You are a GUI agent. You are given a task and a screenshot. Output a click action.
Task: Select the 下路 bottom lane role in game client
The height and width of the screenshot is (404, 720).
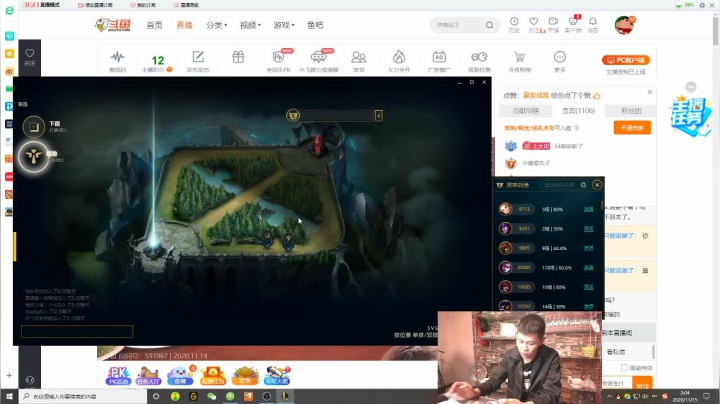coord(34,126)
